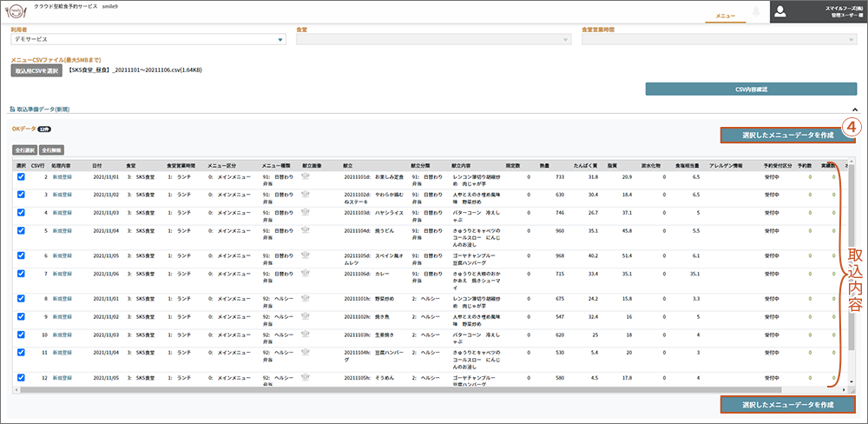The height and width of the screenshot is (424, 868).
Task: Click the calorie value 733
Action: (560, 176)
